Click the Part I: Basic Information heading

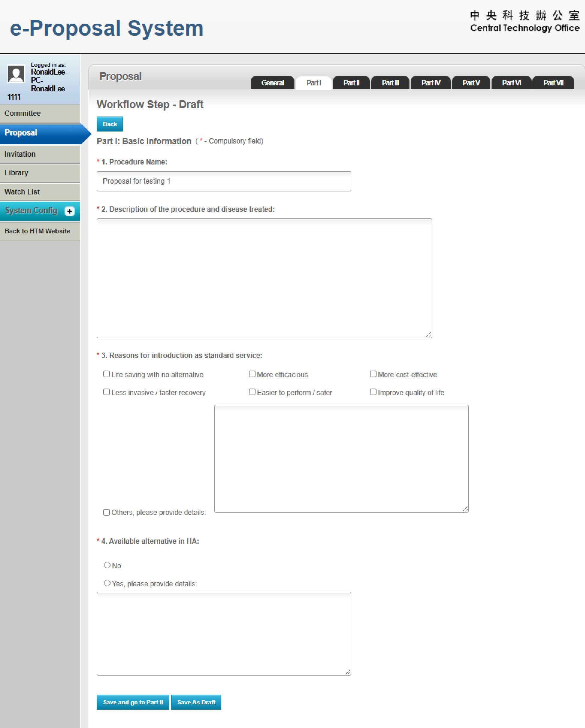[x=144, y=141]
